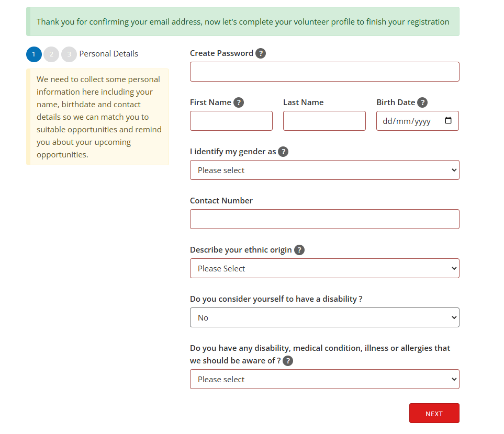Click help icon beside Create Password
504x434 pixels.
(261, 53)
